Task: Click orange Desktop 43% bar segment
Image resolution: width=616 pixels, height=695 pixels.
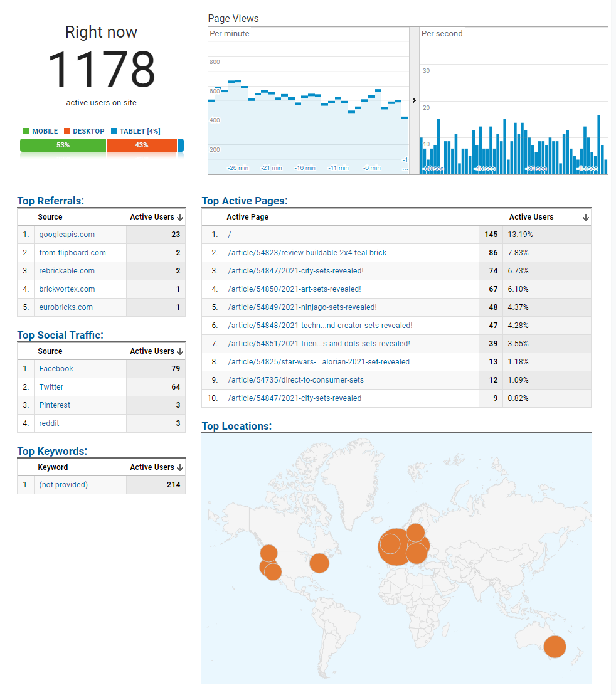Action: 141,145
